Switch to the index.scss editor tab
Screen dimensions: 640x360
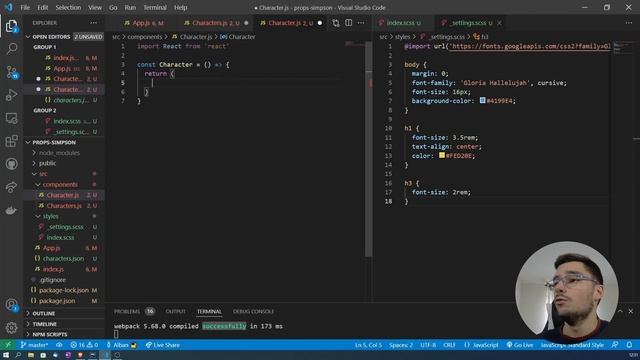[404, 23]
